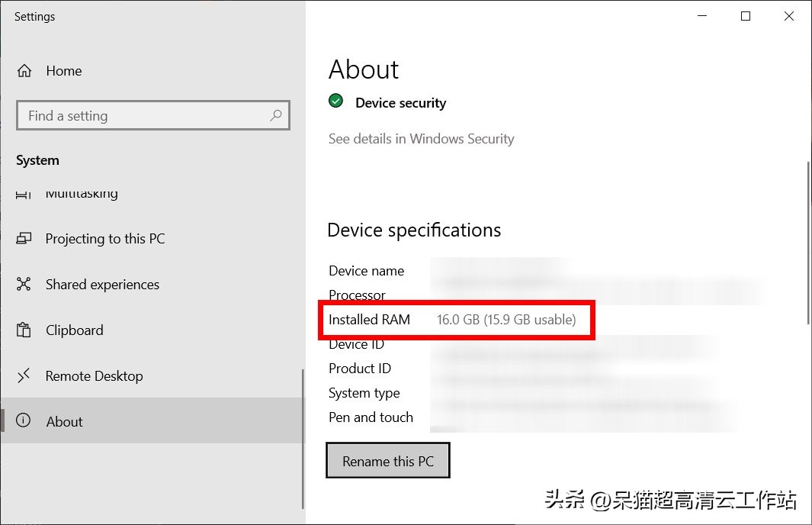The height and width of the screenshot is (525, 812).
Task: Go to Shared experiences settings
Action: 102,285
